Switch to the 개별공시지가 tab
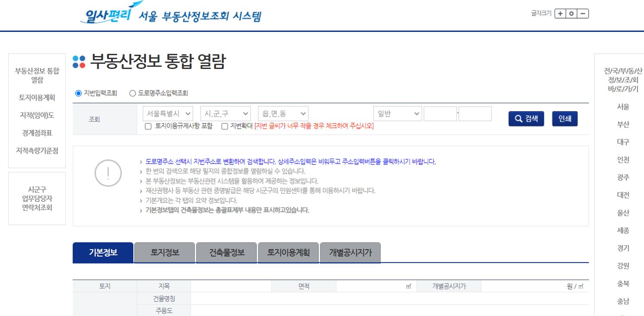The width and height of the screenshot is (644, 316). (350, 253)
